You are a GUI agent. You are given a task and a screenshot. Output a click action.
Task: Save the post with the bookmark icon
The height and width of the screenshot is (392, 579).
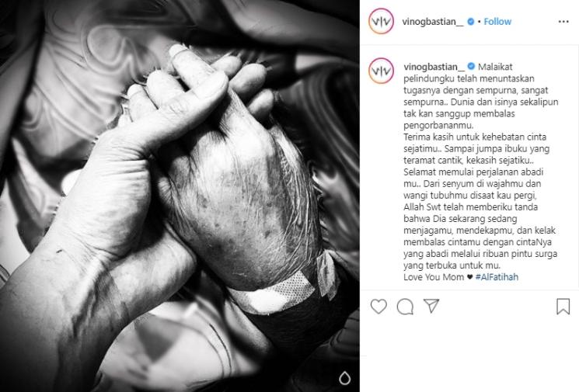tap(563, 307)
